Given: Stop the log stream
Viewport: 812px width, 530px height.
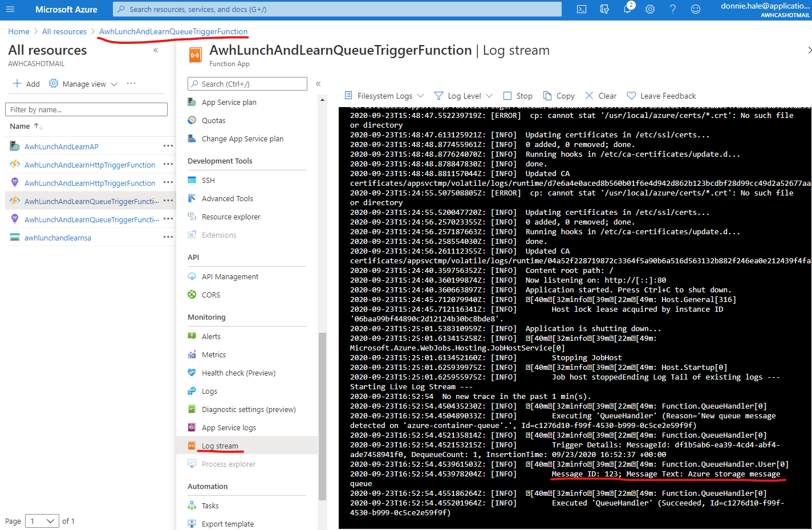Looking at the screenshot, I should 518,96.
